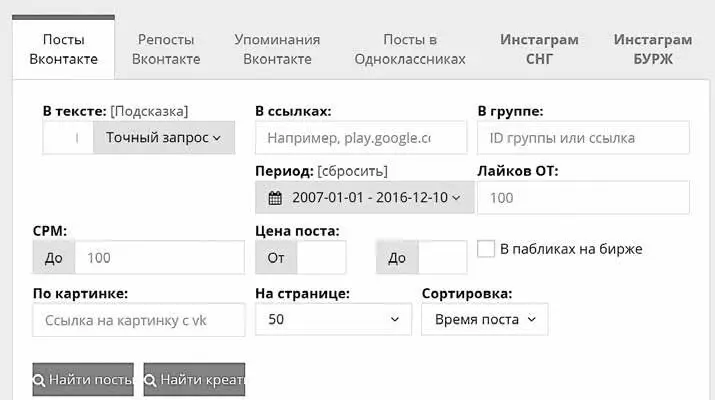
Task: Click the Найти креативы button
Action: (x=194, y=379)
